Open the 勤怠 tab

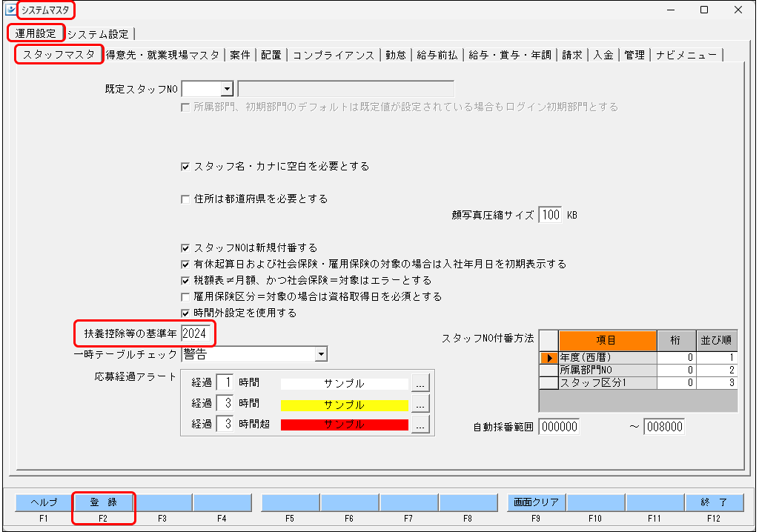tap(396, 55)
